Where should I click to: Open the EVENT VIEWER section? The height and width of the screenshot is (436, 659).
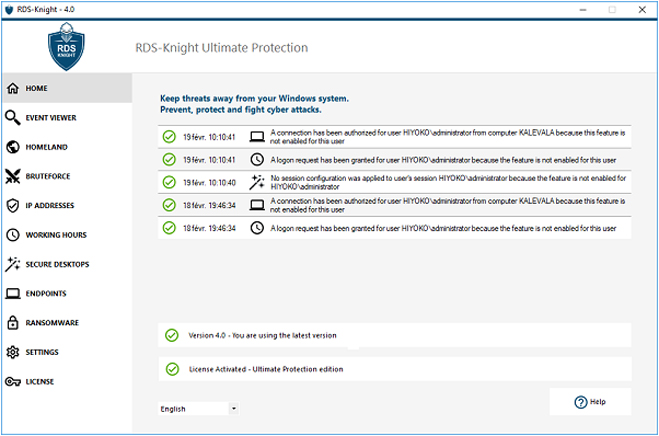pyautogui.click(x=67, y=118)
